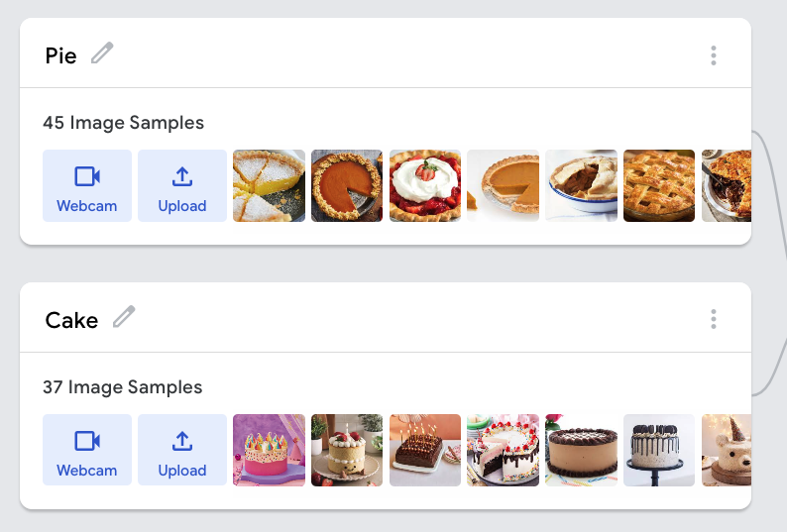The image size is (787, 532).
Task: Select the apple pie in blue dish thumbnail
Action: (x=581, y=185)
